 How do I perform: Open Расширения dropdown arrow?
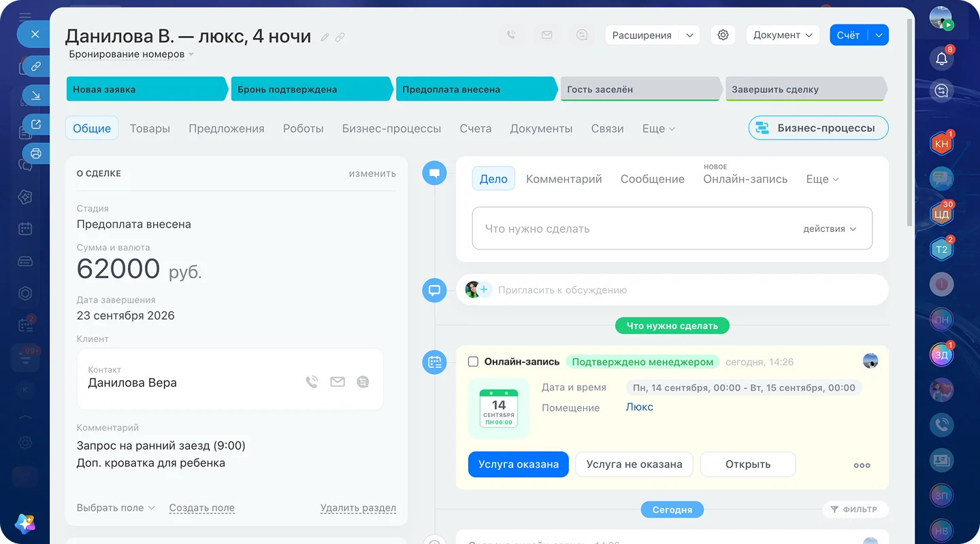tap(689, 35)
